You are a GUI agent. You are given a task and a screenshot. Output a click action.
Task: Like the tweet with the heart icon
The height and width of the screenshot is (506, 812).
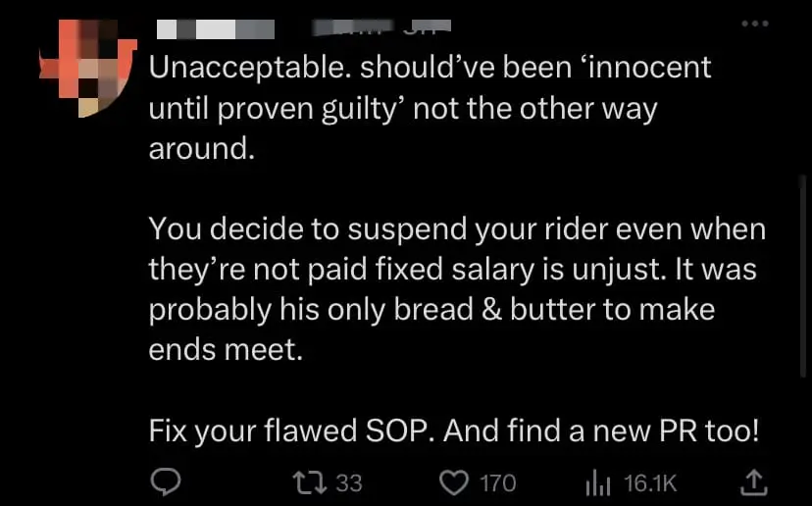pos(451,481)
